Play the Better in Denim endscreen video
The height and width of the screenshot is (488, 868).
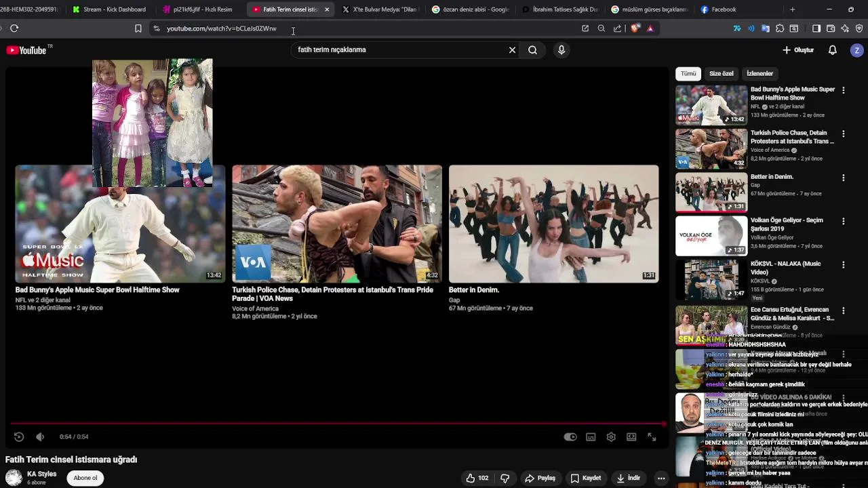tap(553, 224)
